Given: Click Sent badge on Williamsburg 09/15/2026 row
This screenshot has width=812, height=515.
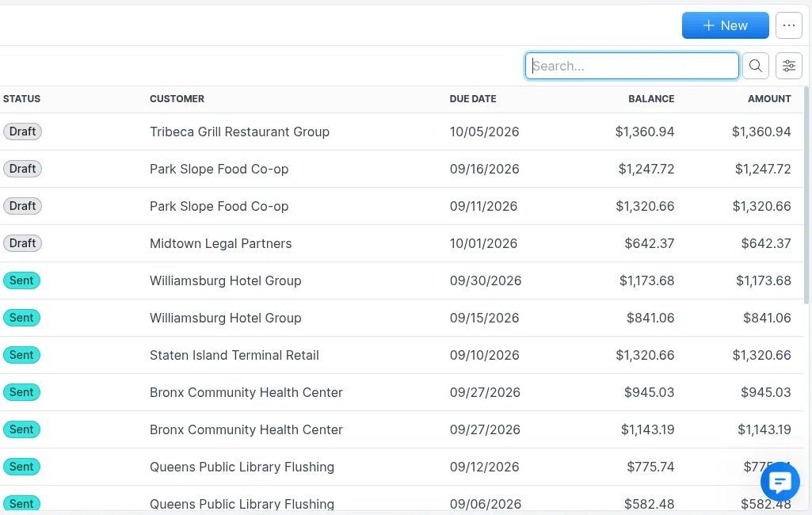Looking at the screenshot, I should (21, 318).
